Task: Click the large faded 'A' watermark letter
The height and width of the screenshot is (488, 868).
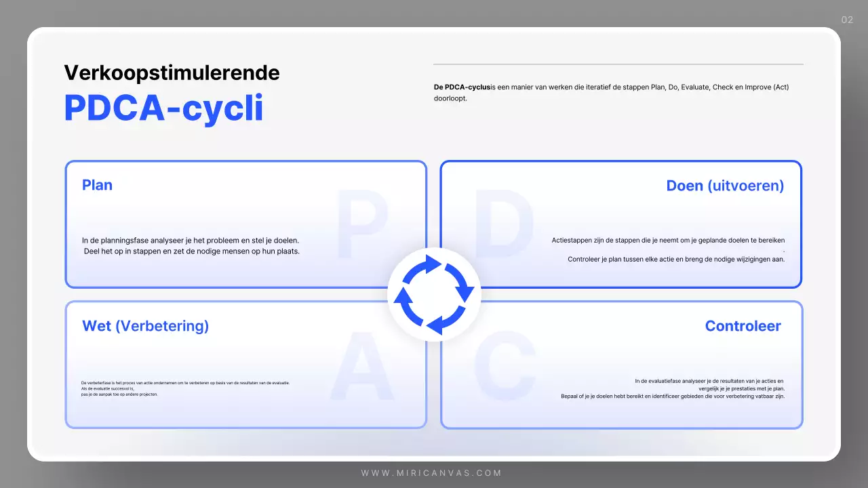Action: (x=361, y=369)
